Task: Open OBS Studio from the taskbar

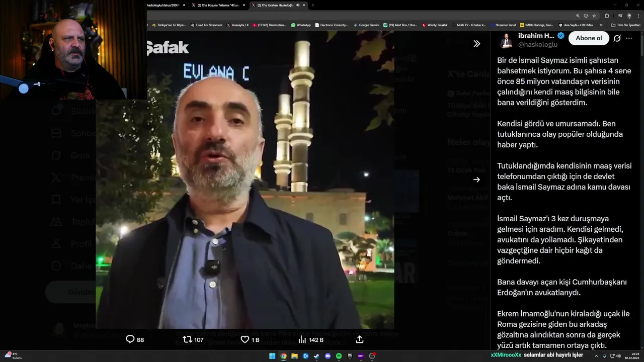Action: click(x=372, y=356)
